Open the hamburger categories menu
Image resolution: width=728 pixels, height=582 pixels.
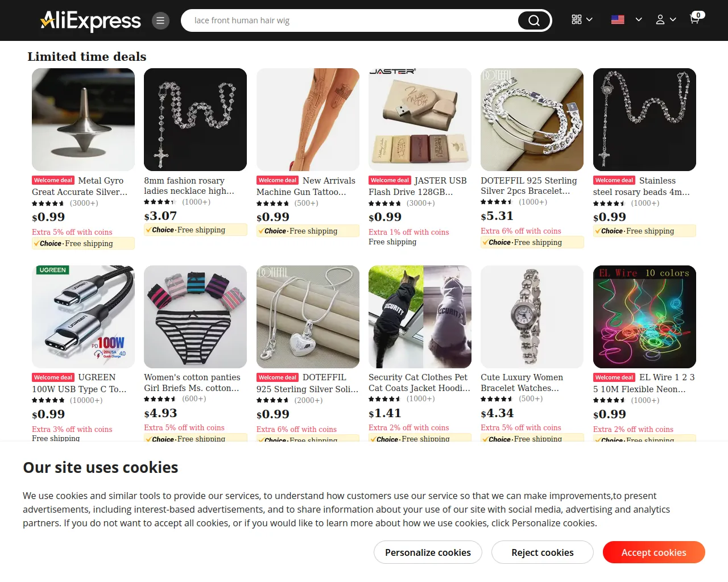click(x=160, y=20)
